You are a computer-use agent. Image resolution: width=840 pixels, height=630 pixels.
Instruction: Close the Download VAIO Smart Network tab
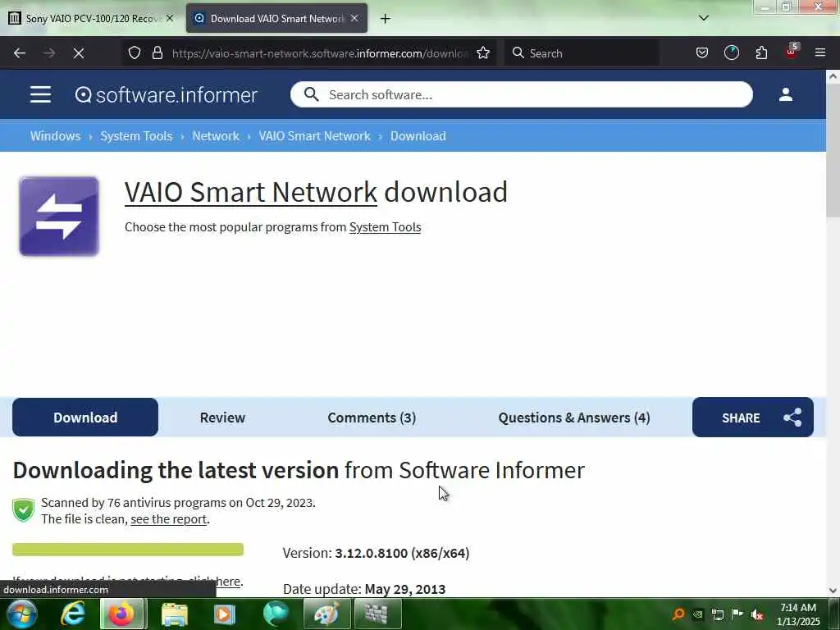point(354,18)
